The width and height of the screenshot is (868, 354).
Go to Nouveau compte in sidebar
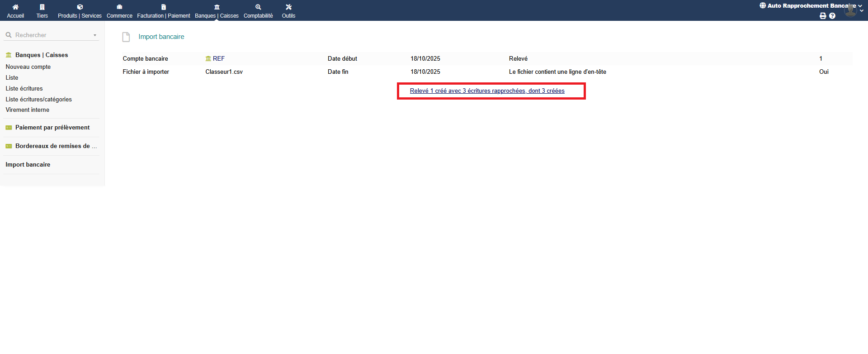[x=28, y=67]
